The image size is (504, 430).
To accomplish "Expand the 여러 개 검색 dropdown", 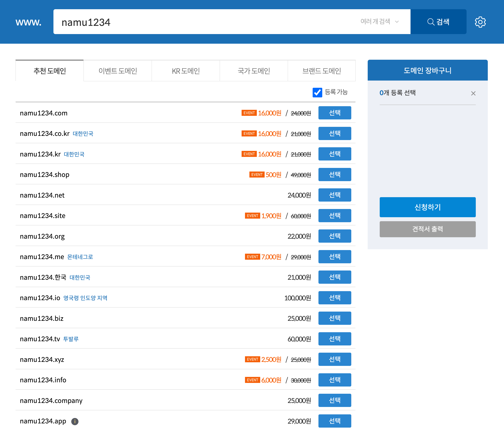I will tap(380, 22).
